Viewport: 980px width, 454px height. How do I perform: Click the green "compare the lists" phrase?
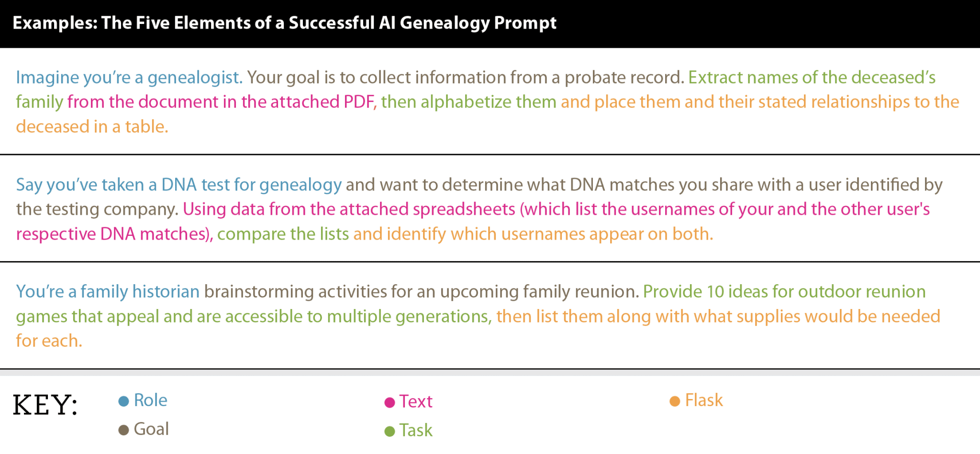click(283, 234)
